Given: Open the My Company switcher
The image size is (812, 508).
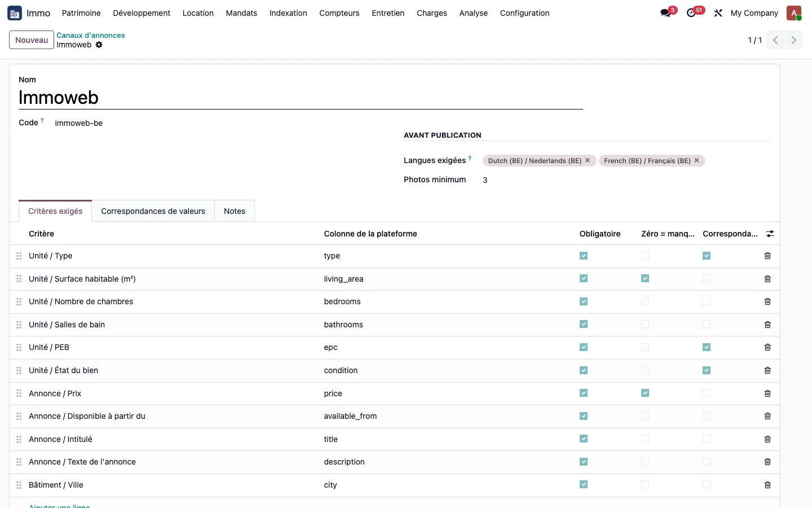Looking at the screenshot, I should coord(754,13).
